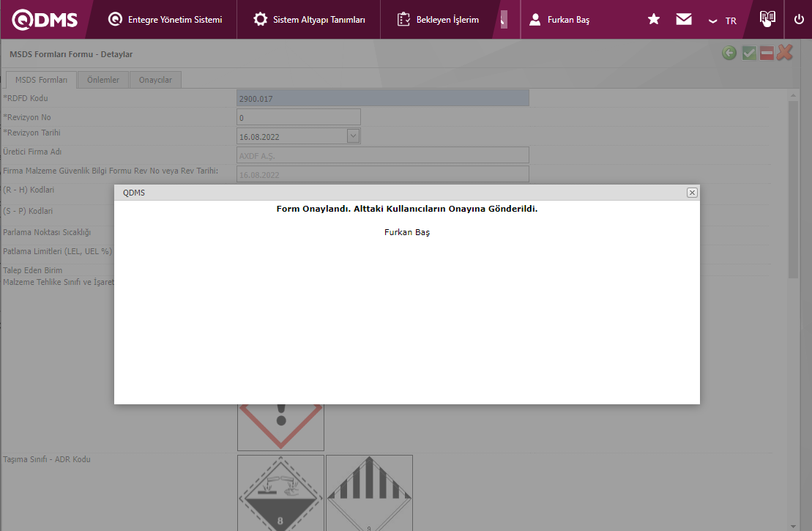Screen dimensions: 812x531
Task: Click the QDMS dialog title bar text
Action: 133,193
